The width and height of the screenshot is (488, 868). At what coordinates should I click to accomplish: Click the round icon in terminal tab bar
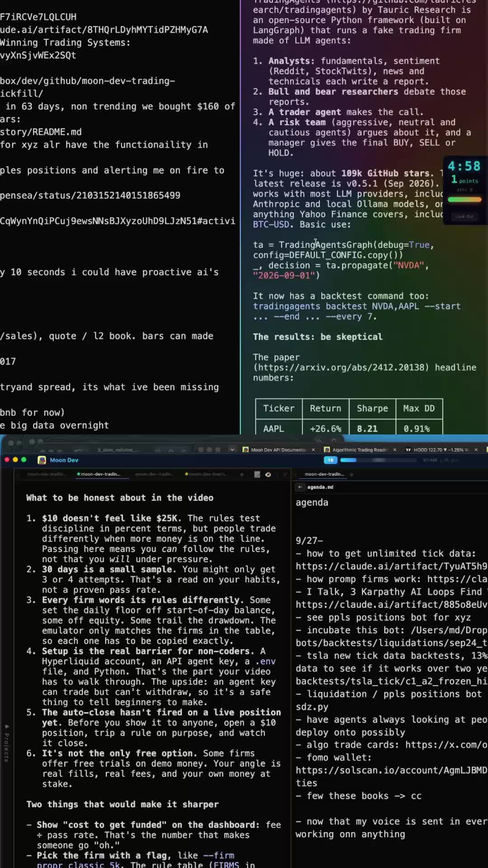coord(268,474)
